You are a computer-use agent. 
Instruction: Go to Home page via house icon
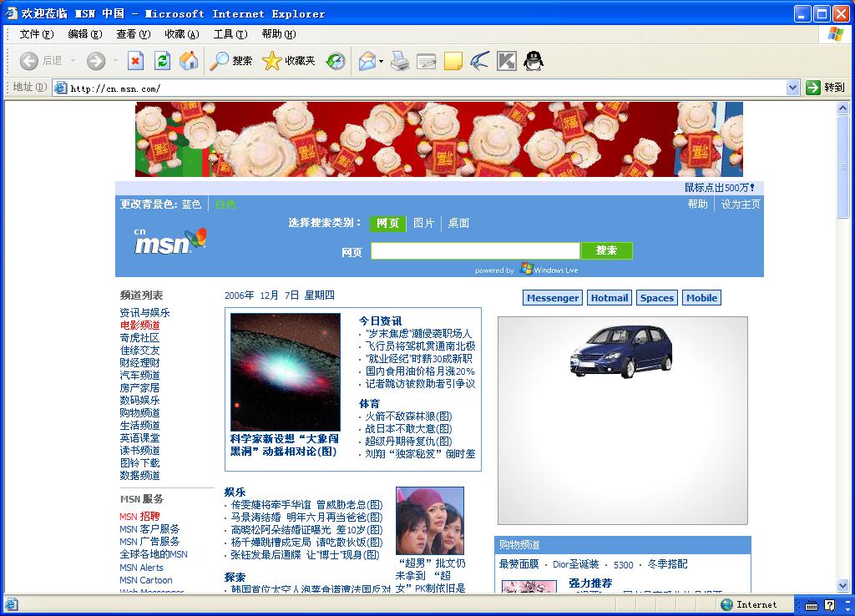click(x=189, y=61)
